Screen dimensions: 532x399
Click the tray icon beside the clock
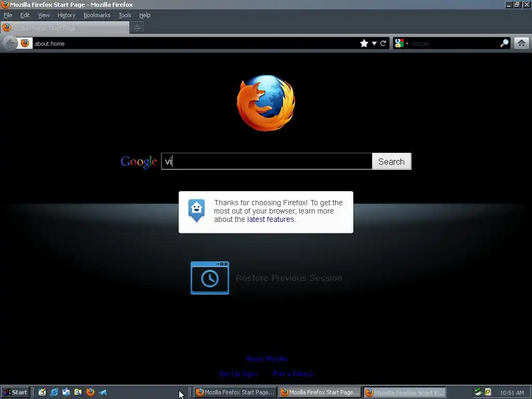pos(488,392)
